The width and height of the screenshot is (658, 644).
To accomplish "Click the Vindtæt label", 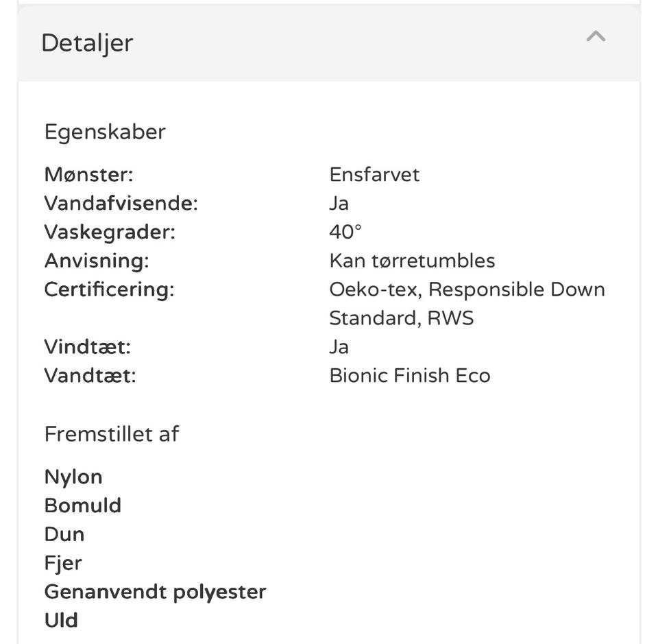I will click(x=87, y=347).
